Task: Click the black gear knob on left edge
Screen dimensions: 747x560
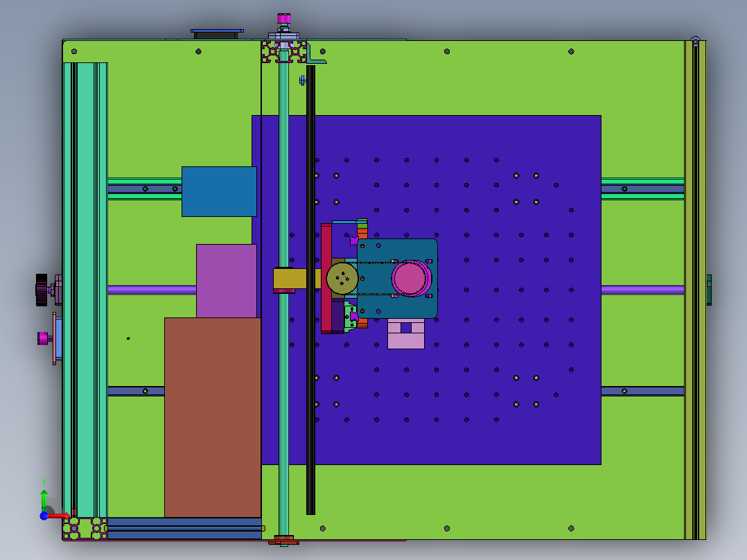Action: click(x=42, y=290)
